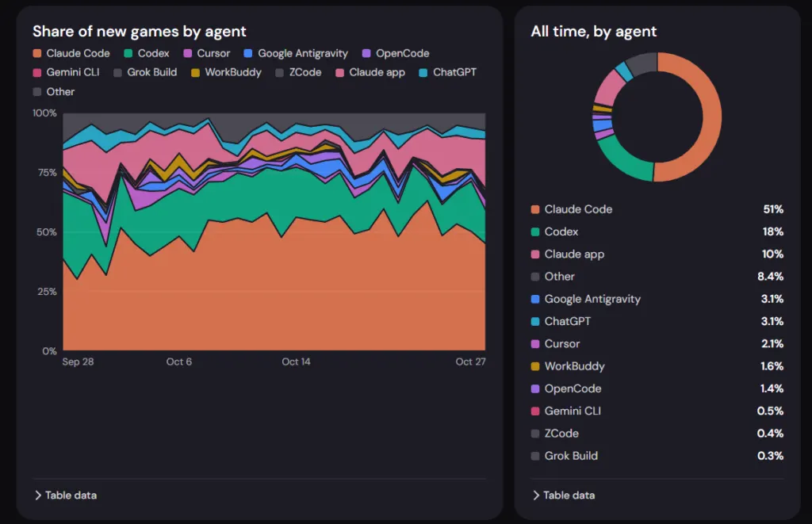Viewport: 812px width, 524px height.
Task: Click the 1.6% value for WorkBuddy
Action: [772, 366]
